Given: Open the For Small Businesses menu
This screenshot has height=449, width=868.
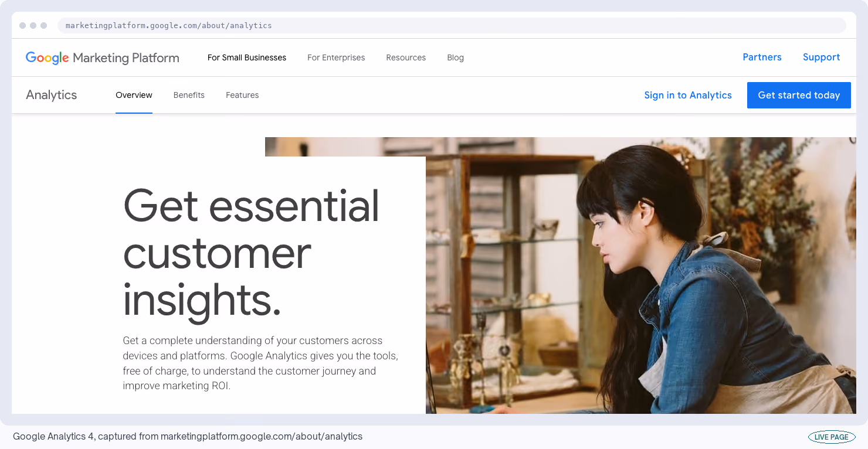Looking at the screenshot, I should [x=247, y=57].
